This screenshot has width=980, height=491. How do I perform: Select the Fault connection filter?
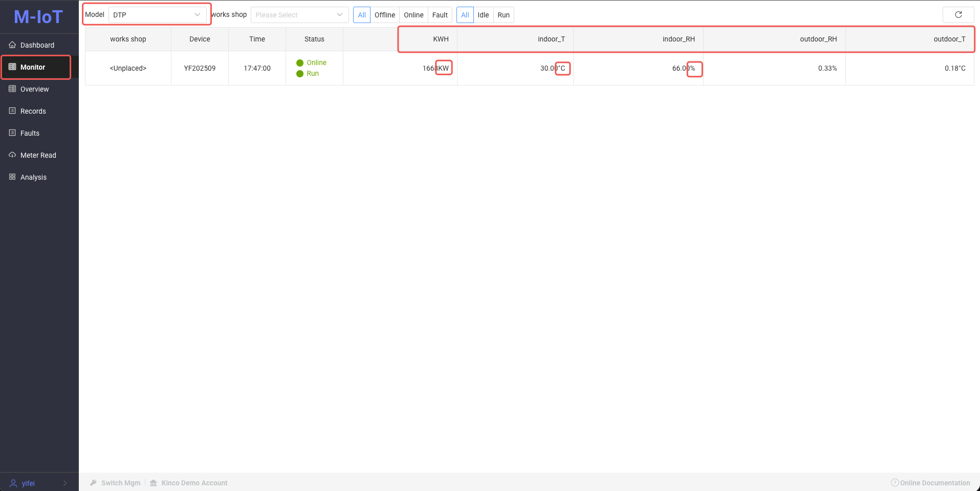click(x=440, y=15)
